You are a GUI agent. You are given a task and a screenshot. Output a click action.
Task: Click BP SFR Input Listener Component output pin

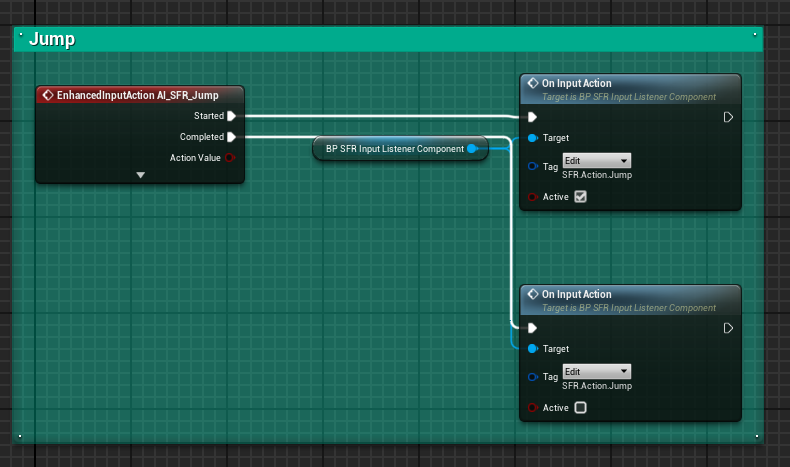tap(472, 149)
